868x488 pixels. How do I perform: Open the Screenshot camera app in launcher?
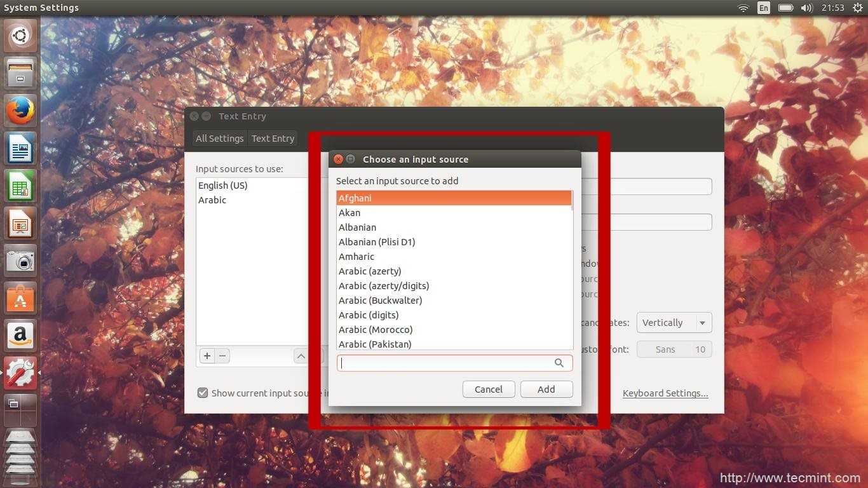click(x=20, y=261)
